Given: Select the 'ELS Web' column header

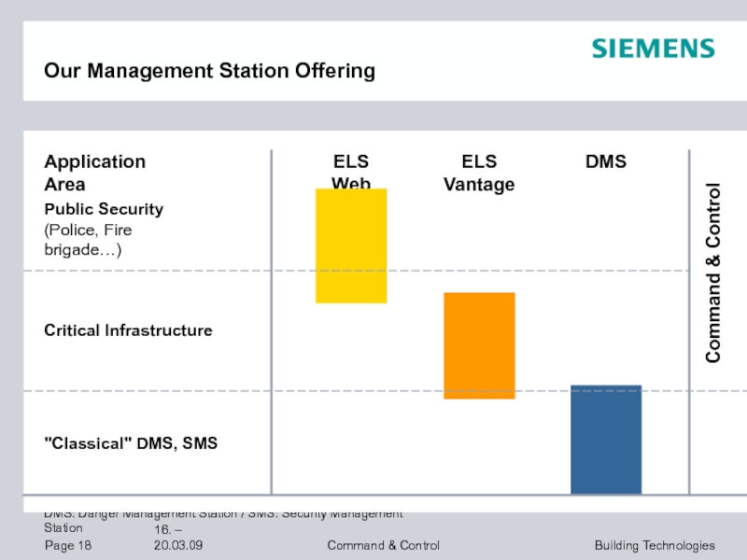Looking at the screenshot, I should tap(351, 171).
